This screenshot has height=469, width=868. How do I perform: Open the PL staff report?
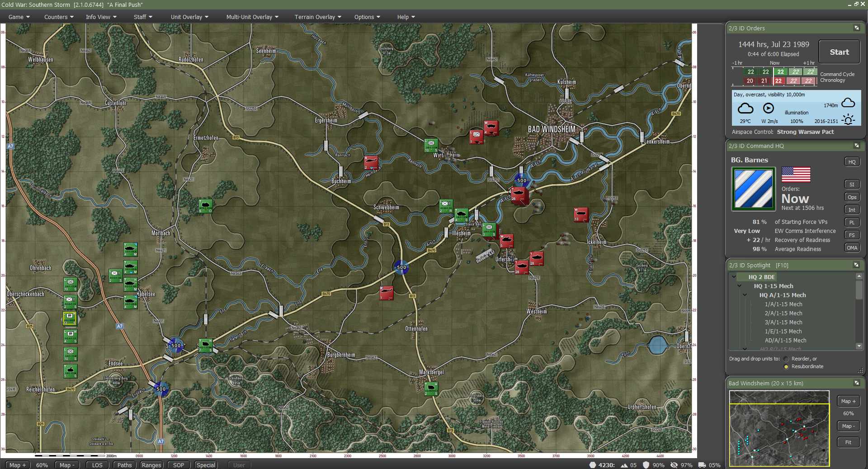[x=852, y=223]
